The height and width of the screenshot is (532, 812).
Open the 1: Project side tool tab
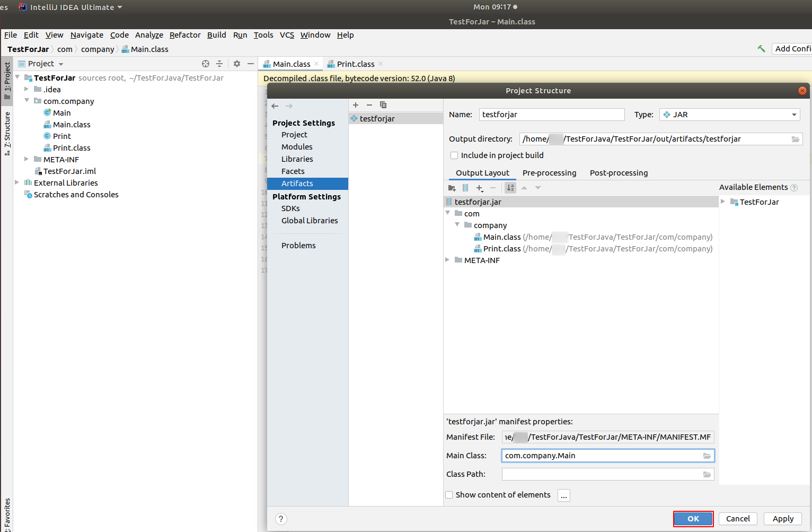coord(7,81)
